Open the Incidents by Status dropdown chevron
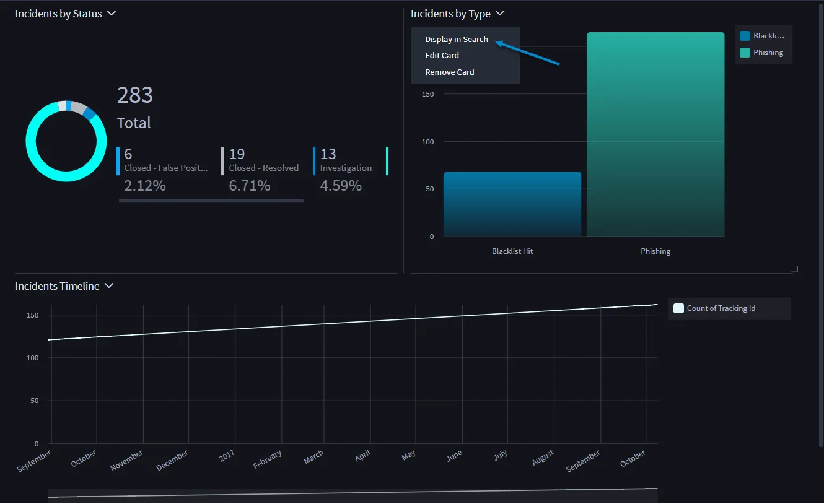This screenshot has width=824, height=504. point(112,13)
